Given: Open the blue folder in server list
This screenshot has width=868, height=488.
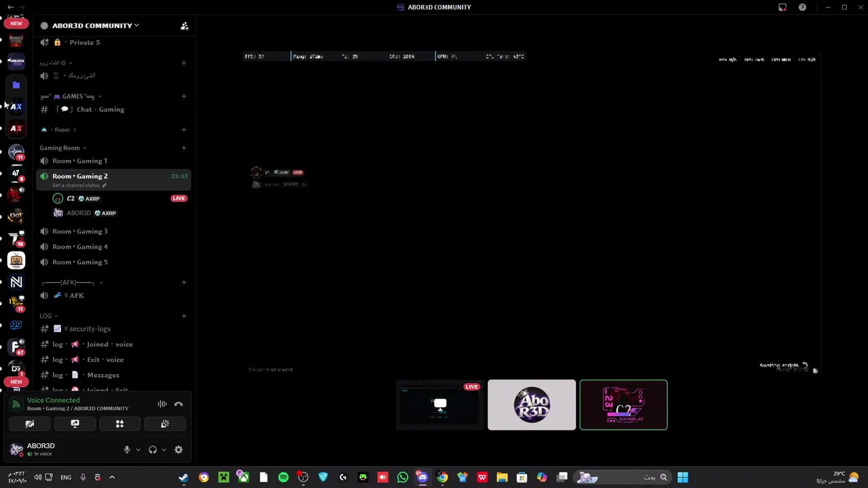Looking at the screenshot, I should pos(16,85).
